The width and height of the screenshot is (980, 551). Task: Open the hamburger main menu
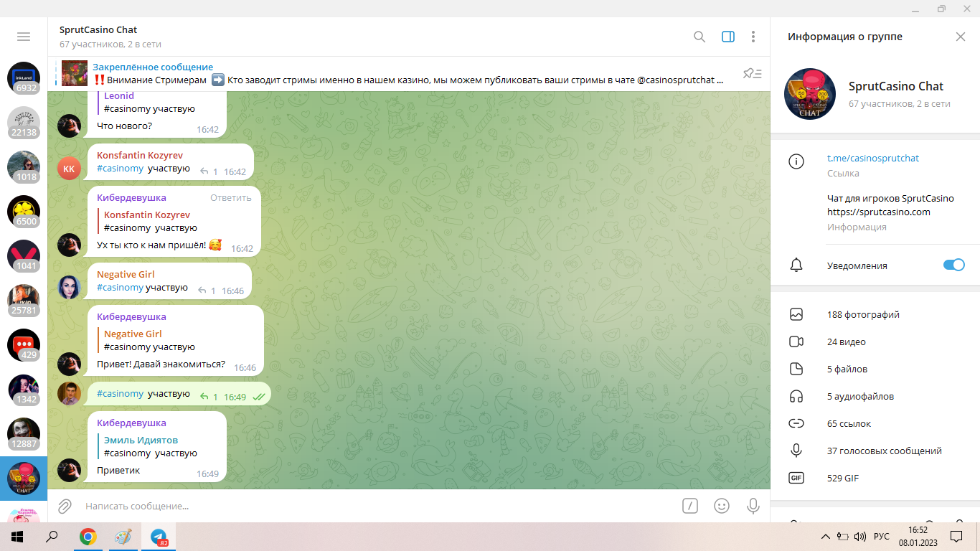pos(24,37)
